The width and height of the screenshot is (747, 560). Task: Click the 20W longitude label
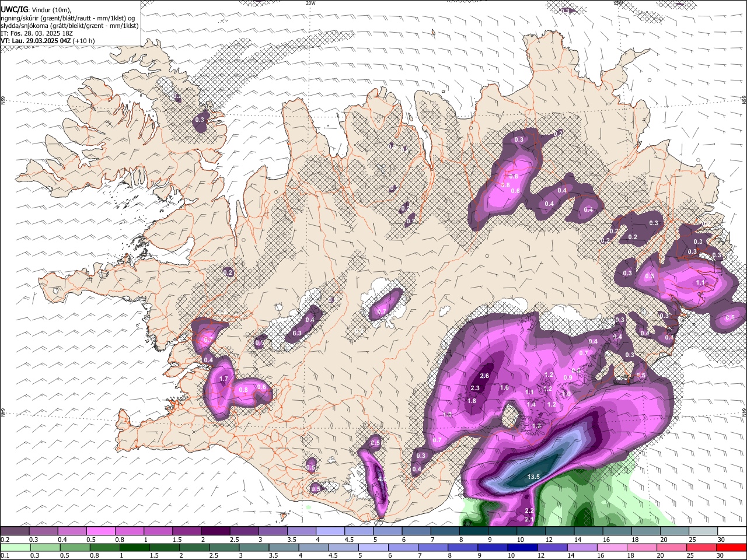[x=310, y=3]
